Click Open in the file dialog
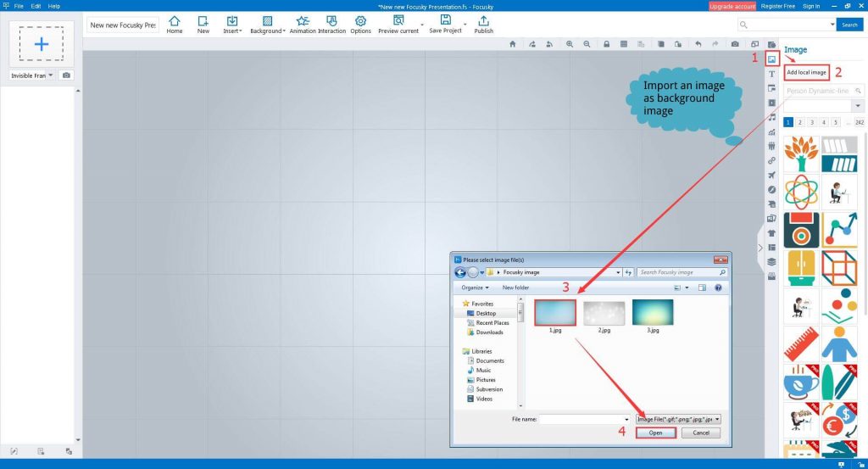The height and width of the screenshot is (469, 868). click(656, 433)
